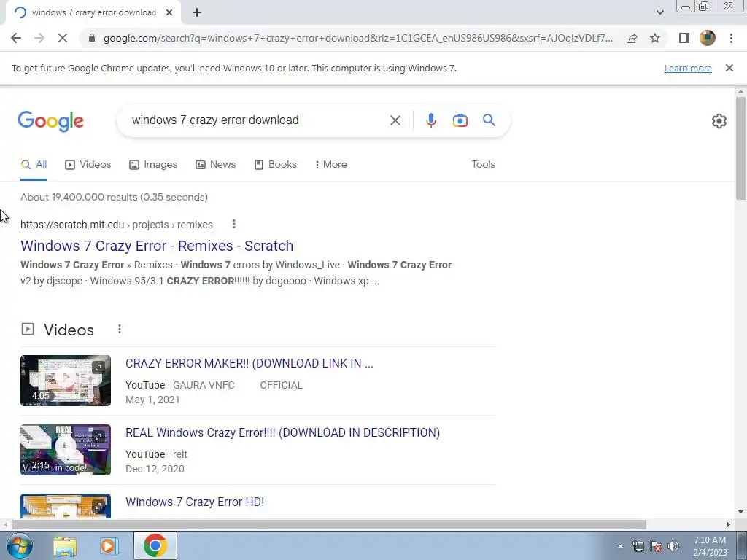The image size is (747, 560).
Task: Open Chrome side panel icon
Action: [x=684, y=38]
